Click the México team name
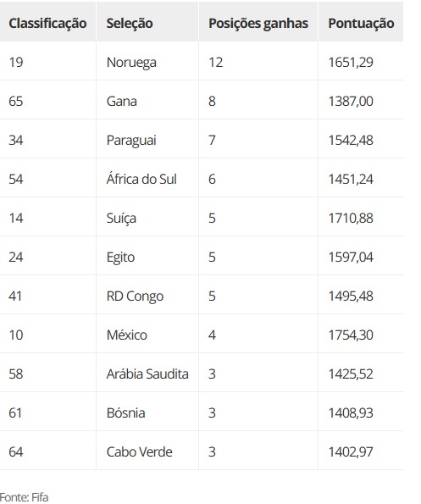The height and width of the screenshot is (504, 421). point(126,335)
